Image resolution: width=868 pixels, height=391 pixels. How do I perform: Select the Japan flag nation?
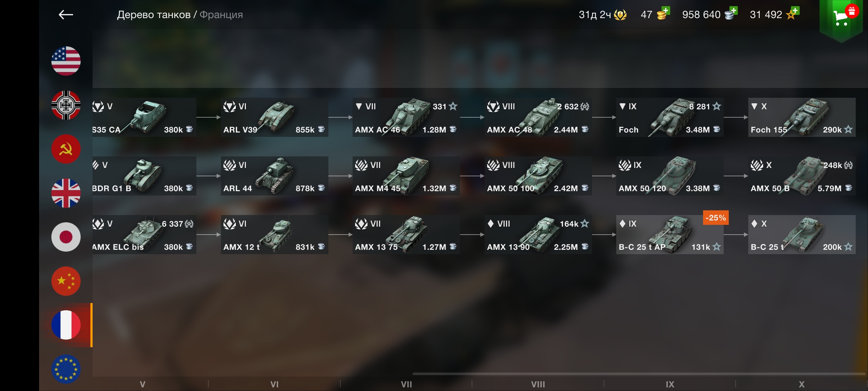[x=66, y=237]
